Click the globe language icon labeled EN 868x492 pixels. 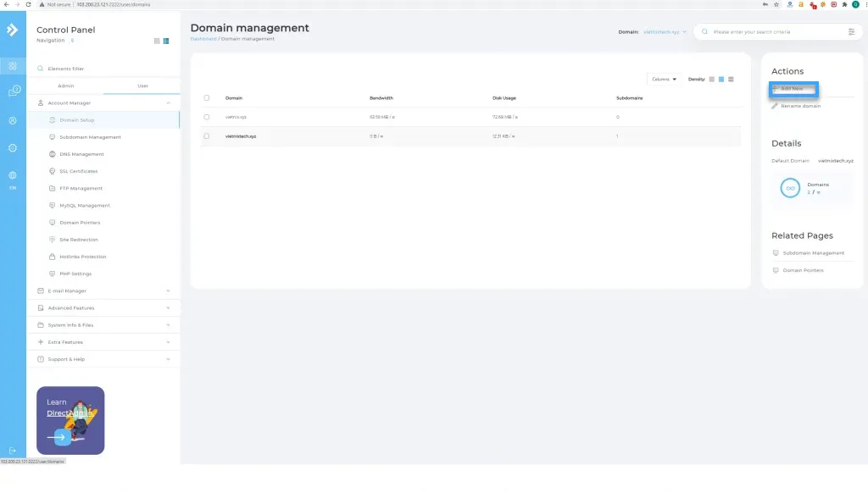point(13,176)
